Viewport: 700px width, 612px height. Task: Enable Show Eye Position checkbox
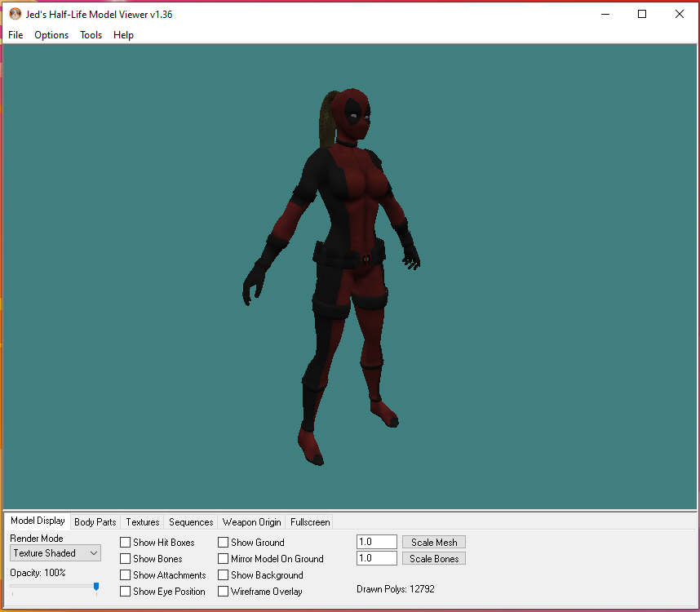[x=126, y=592]
